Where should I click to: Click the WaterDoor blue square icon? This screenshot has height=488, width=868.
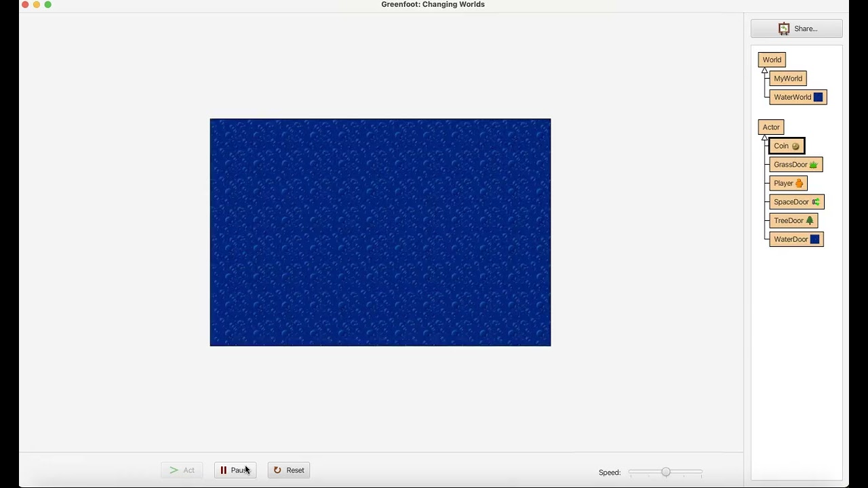click(814, 239)
